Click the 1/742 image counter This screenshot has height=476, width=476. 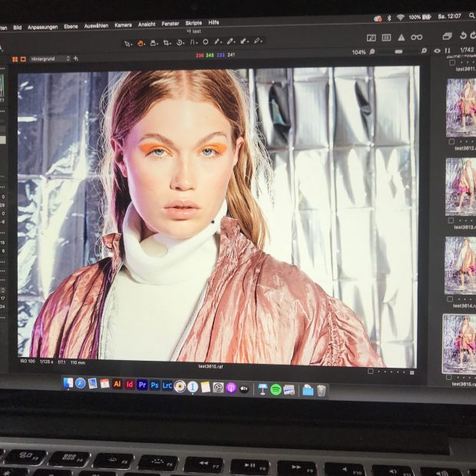coord(467,50)
